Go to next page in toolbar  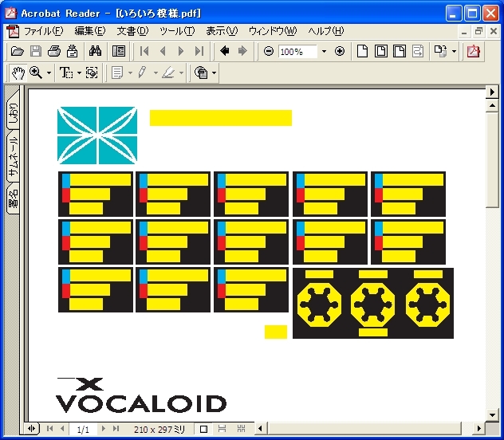(181, 51)
